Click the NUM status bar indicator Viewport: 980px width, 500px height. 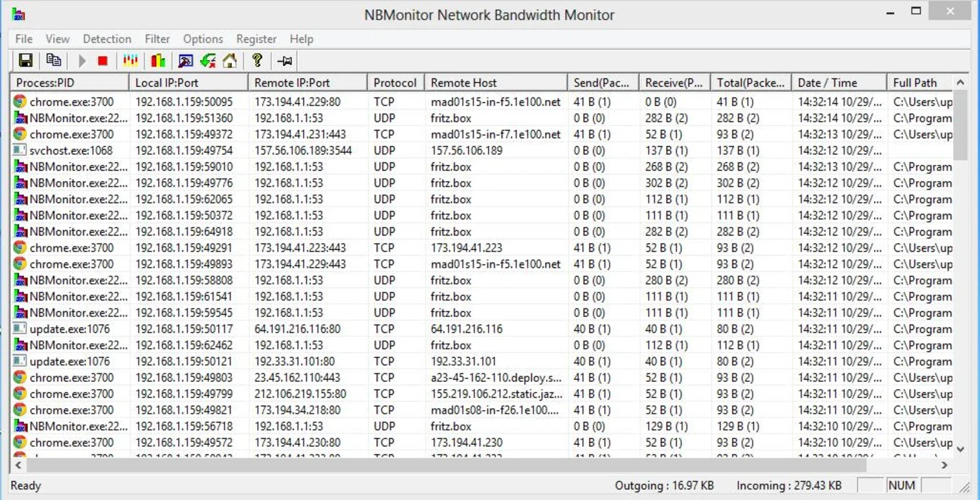pyautogui.click(x=901, y=486)
